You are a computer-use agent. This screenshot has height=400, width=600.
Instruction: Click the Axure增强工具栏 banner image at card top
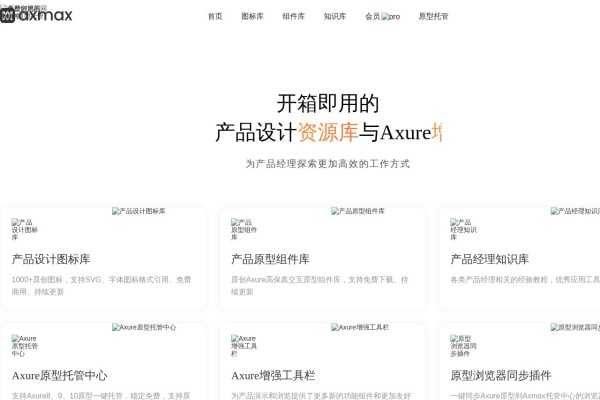point(360,327)
